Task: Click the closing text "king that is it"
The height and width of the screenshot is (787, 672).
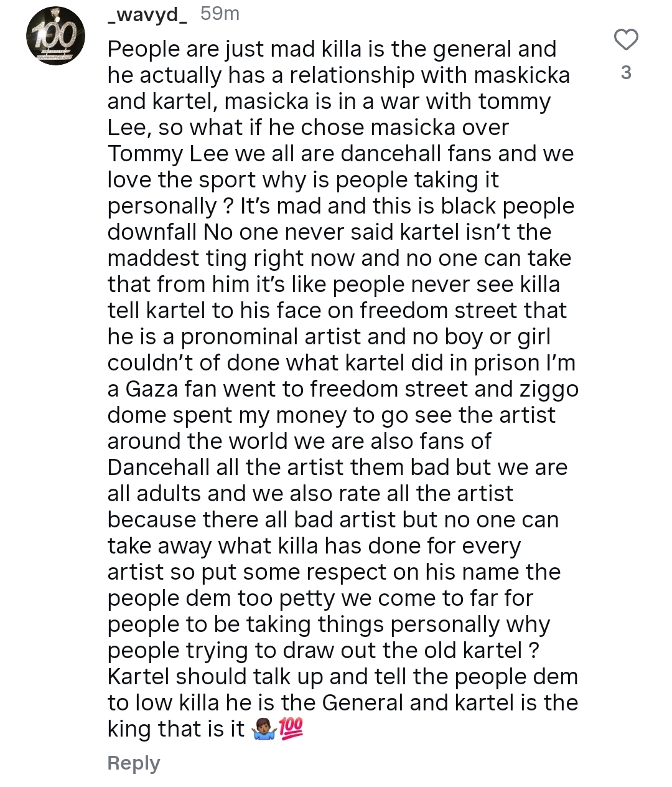Action: pos(176,729)
